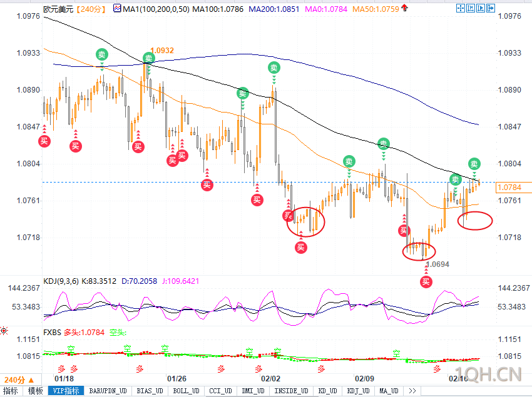Activate the crosshair cursor icon
The width and height of the screenshot is (532, 397).
pyautogui.click(x=461, y=8)
